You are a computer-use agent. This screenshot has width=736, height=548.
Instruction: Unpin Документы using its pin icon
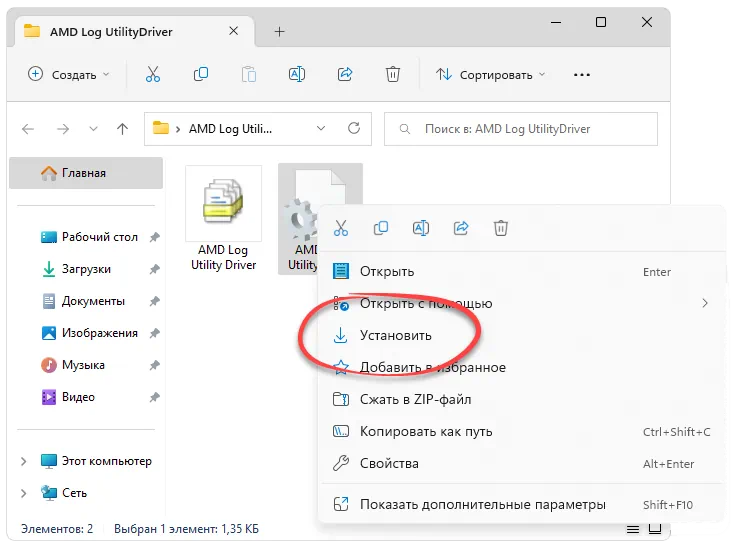(154, 301)
